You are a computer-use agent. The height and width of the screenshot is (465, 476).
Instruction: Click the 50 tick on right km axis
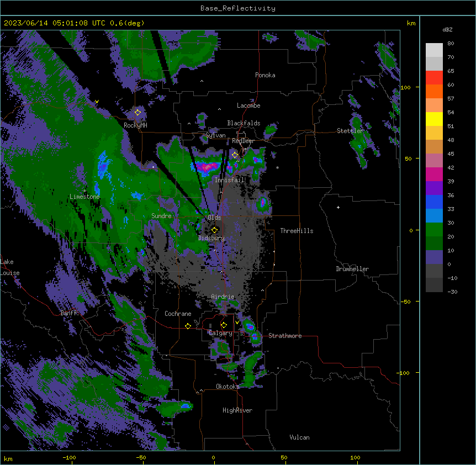408,158
